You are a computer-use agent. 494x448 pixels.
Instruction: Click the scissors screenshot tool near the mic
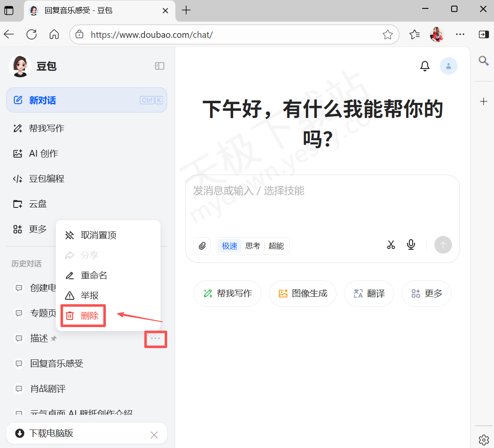[x=391, y=245]
